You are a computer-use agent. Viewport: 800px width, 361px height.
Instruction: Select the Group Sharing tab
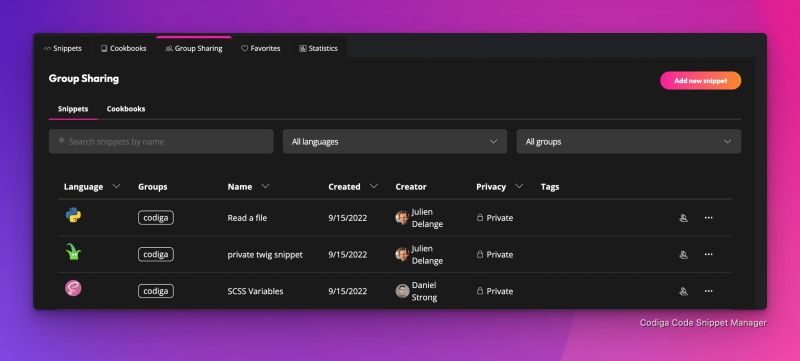tap(194, 48)
